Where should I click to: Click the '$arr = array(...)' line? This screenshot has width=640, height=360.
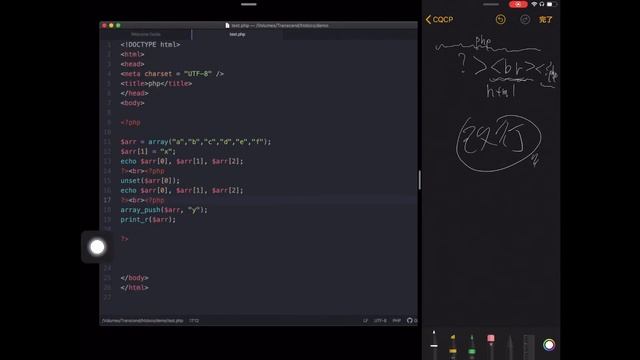[196, 142]
